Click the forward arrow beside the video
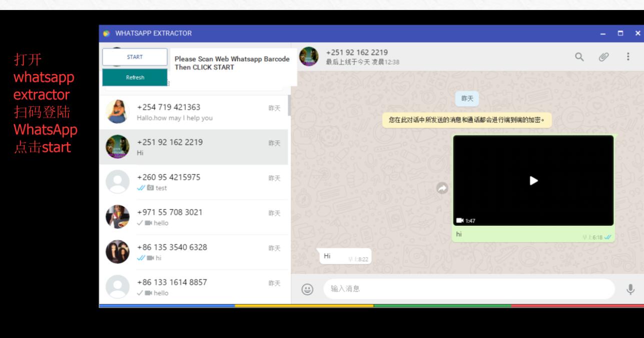The width and height of the screenshot is (644, 338). [x=442, y=188]
